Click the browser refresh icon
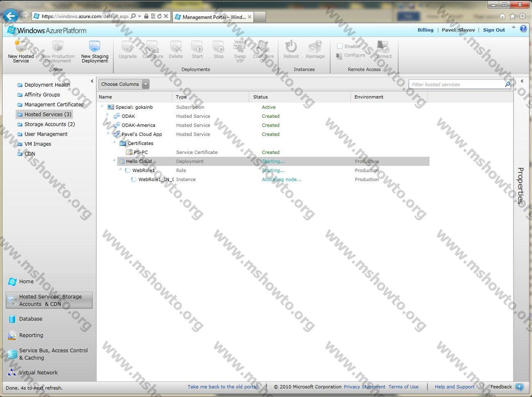The image size is (532, 397). [x=159, y=16]
